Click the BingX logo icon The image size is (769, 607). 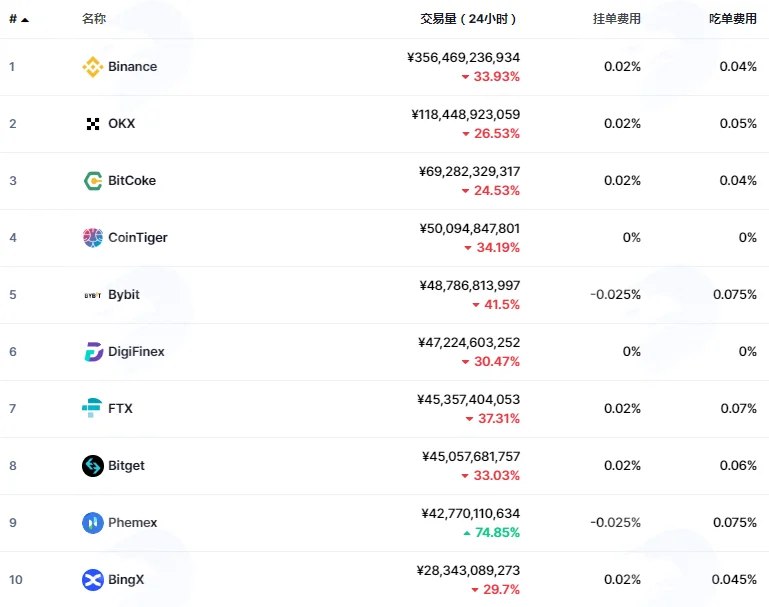click(x=93, y=580)
